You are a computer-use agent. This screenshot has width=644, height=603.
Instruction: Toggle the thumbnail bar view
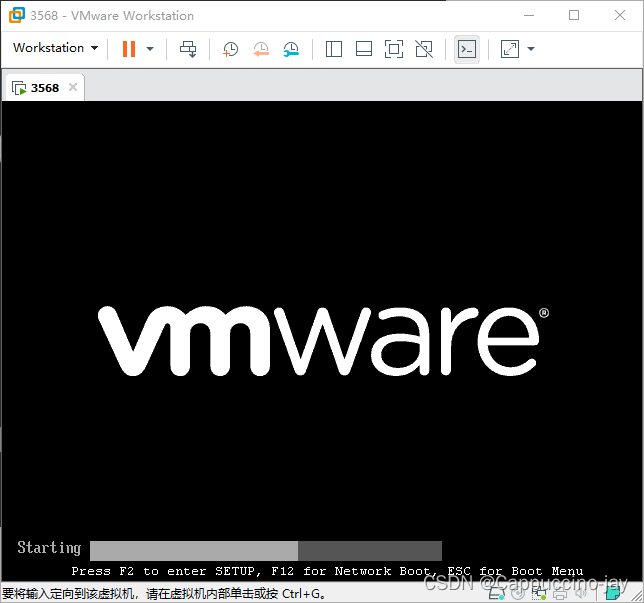363,49
